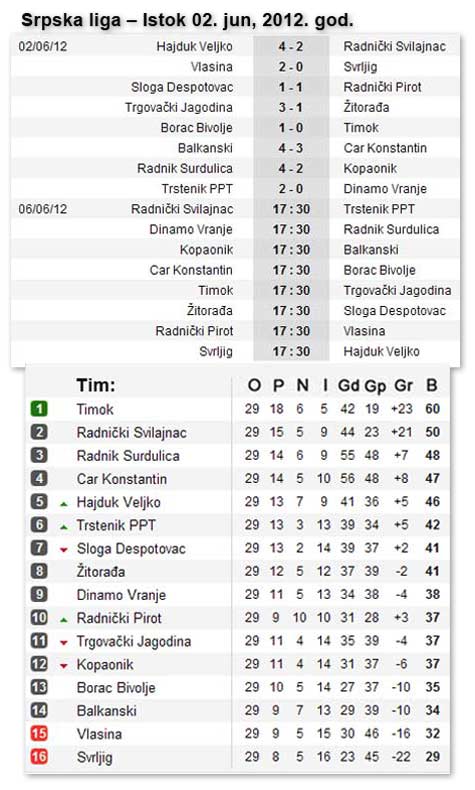This screenshot has height=790, width=475.
Task: Click the red rank 15 badge
Action: click(39, 733)
